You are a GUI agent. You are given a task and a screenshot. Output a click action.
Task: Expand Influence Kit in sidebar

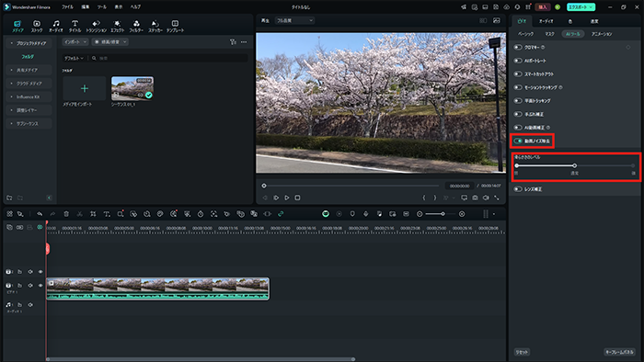tap(29, 96)
